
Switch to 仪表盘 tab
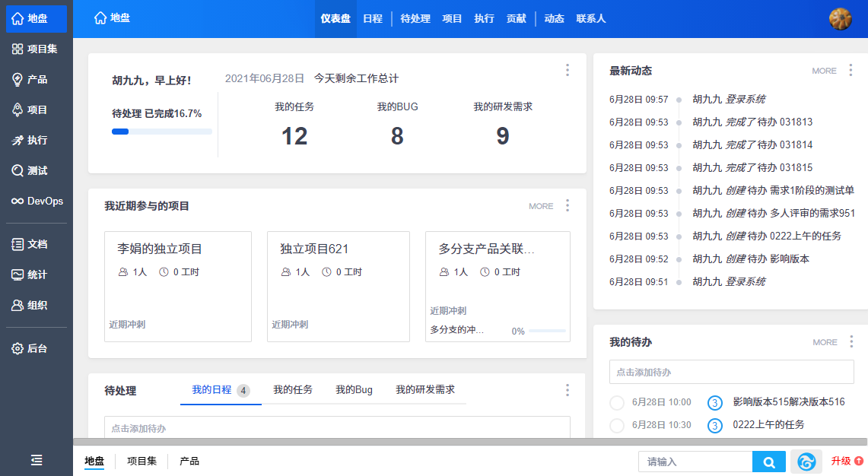coord(335,19)
